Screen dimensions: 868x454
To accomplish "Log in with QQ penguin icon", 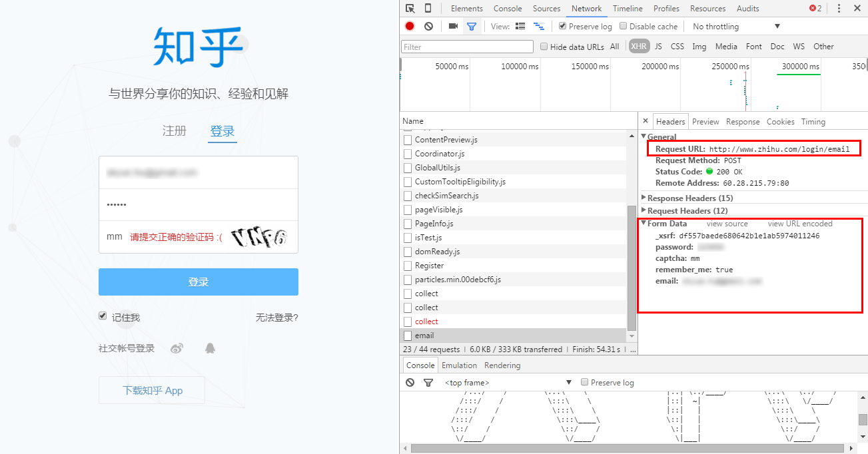I will coord(210,348).
